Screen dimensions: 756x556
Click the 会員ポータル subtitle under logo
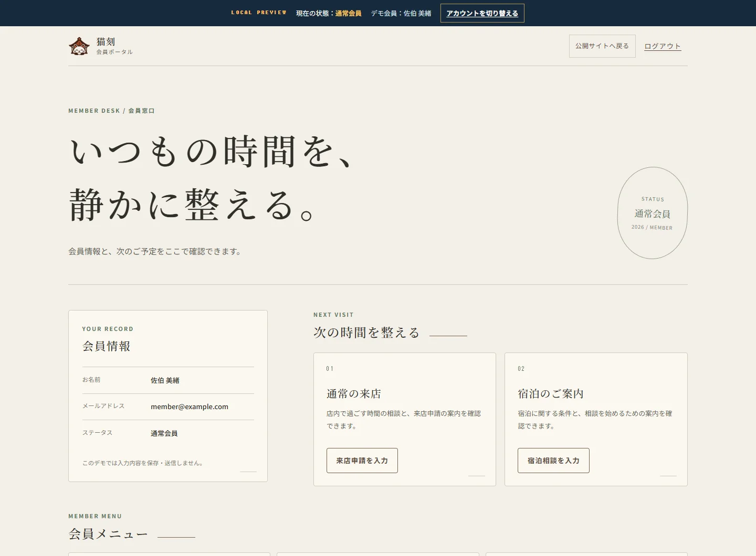[114, 52]
